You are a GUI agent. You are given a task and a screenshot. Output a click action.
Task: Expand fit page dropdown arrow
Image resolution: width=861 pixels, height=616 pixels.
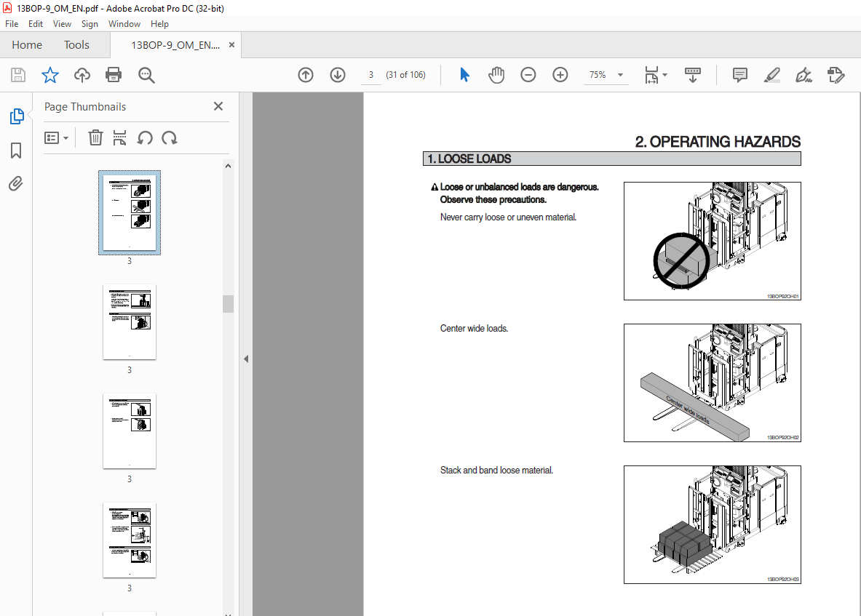[x=665, y=75]
